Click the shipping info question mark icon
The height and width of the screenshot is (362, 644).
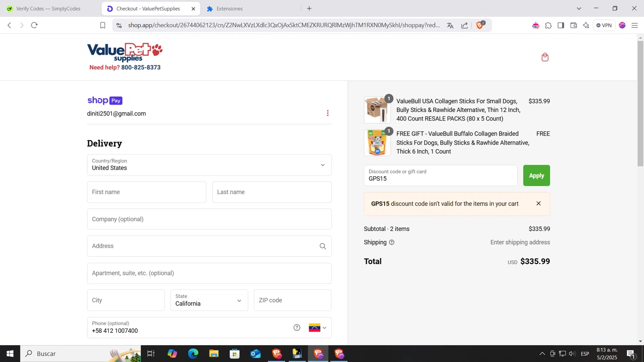pos(392,242)
